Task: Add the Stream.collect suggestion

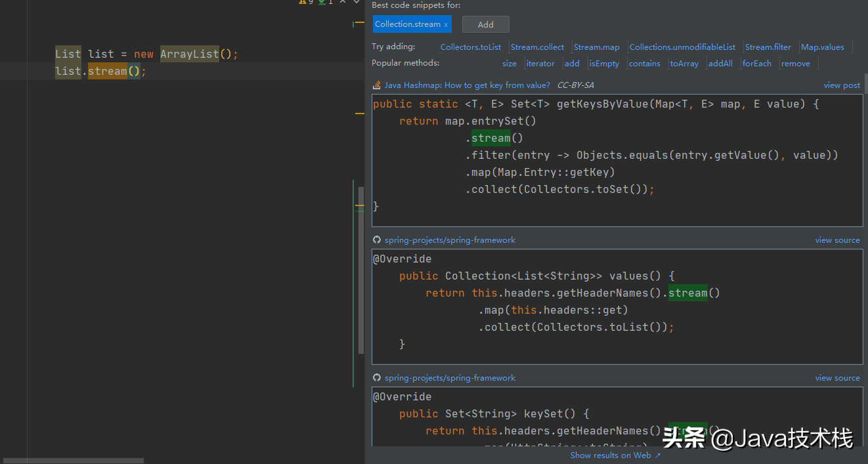Action: [537, 47]
